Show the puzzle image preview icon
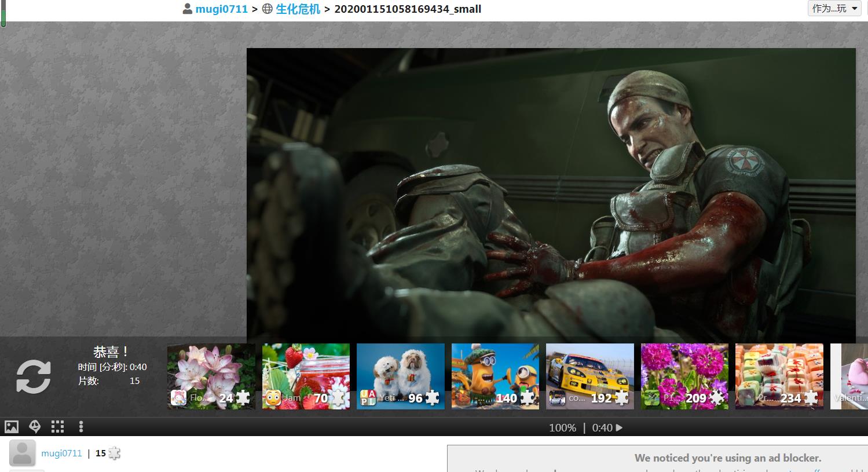Image resolution: width=868 pixels, height=472 pixels. coord(12,427)
